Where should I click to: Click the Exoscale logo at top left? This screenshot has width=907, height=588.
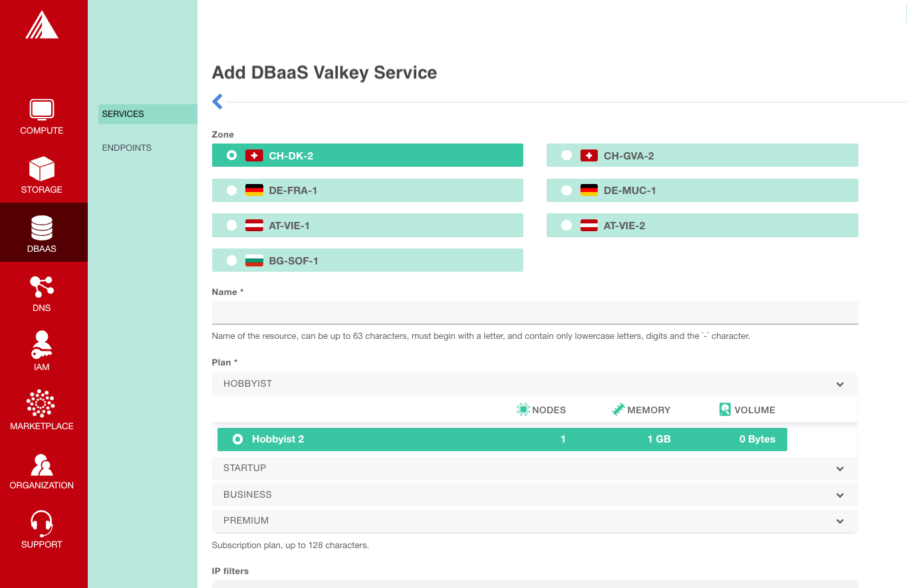tap(41, 25)
